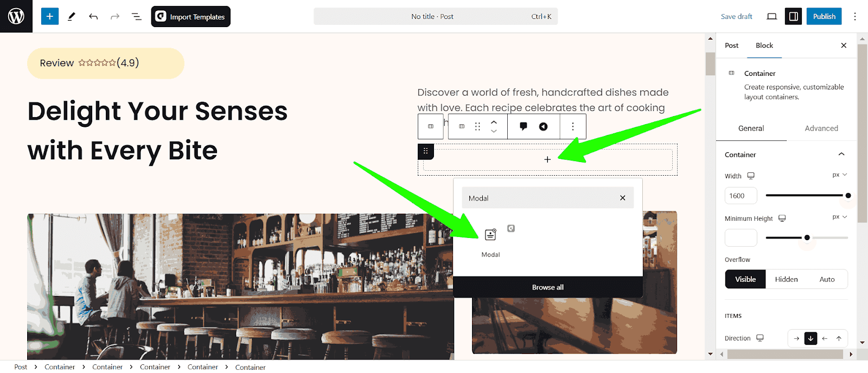Click the round arrow icon in block toolbar
The height and width of the screenshot is (373, 868).
point(543,126)
